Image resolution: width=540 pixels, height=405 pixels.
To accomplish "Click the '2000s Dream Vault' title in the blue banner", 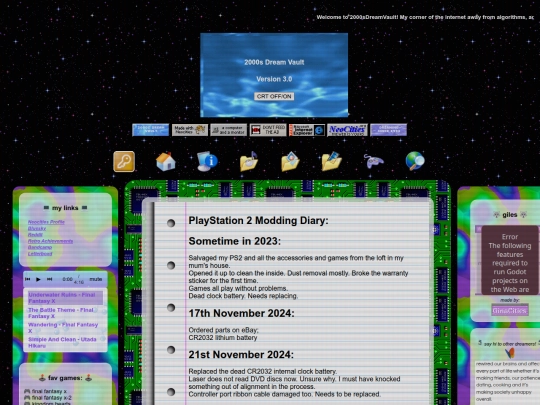I will [x=274, y=62].
